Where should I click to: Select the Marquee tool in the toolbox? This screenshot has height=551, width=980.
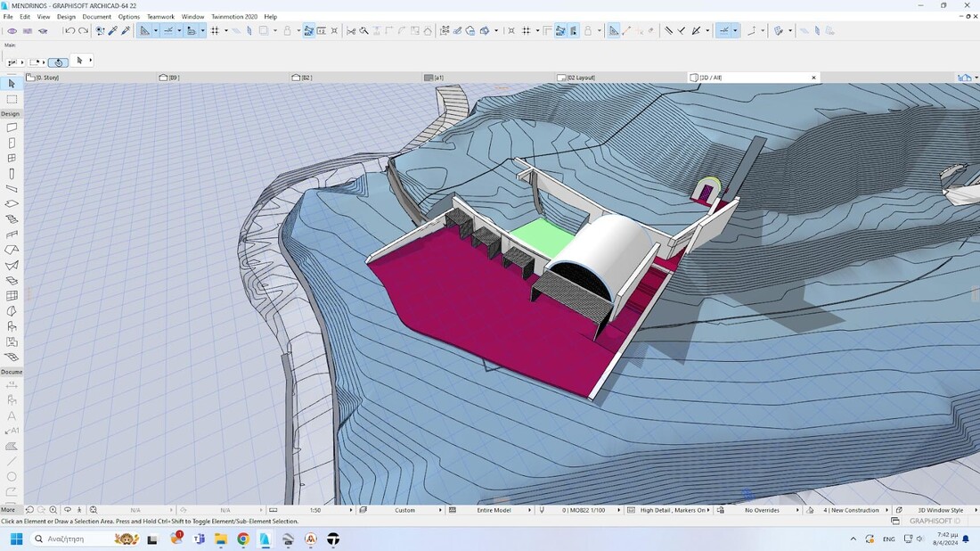coord(12,99)
